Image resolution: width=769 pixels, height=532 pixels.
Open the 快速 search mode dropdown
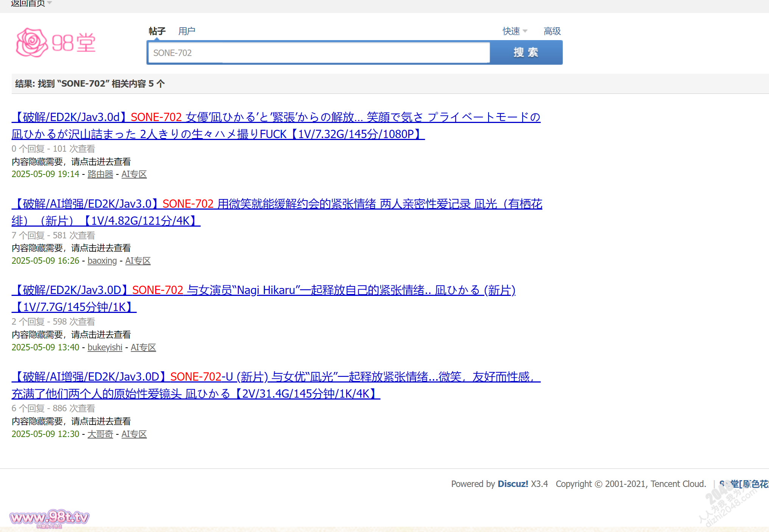tap(515, 31)
